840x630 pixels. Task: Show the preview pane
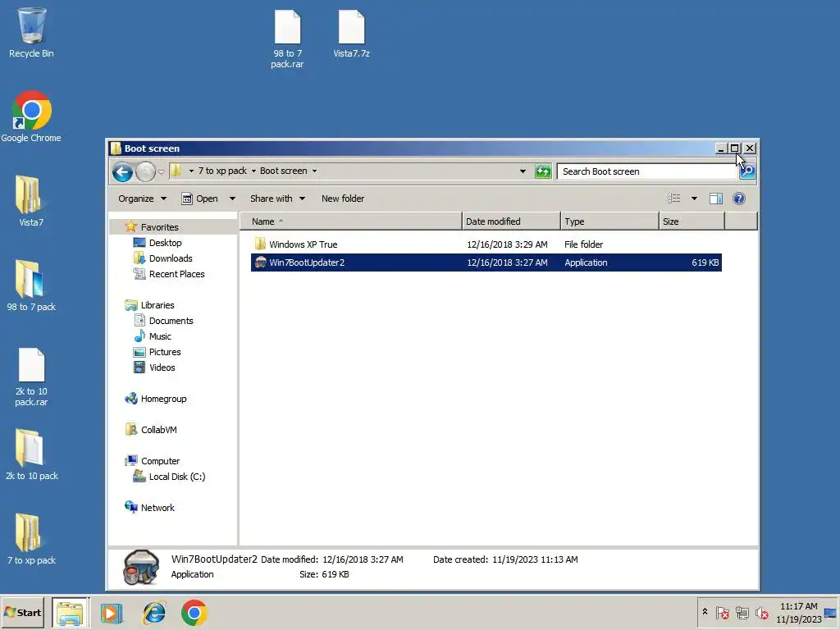[715, 199]
